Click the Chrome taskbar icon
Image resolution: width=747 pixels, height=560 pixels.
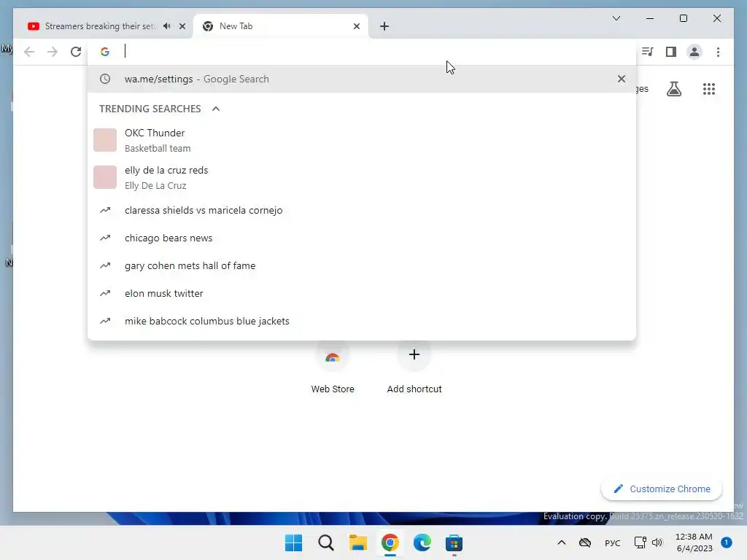point(390,542)
